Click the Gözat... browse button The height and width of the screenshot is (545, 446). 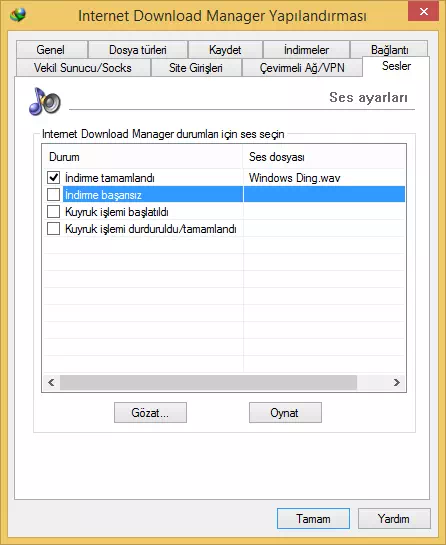(x=150, y=413)
